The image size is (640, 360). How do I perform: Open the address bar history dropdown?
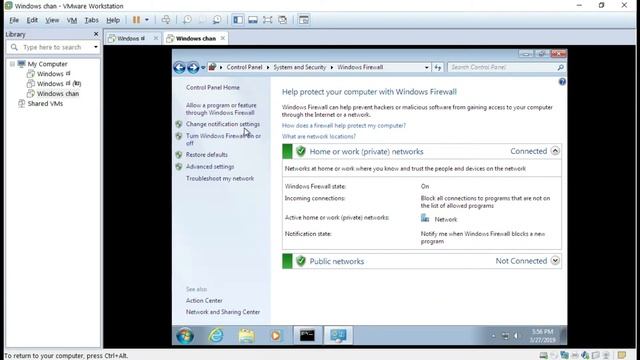pos(427,67)
